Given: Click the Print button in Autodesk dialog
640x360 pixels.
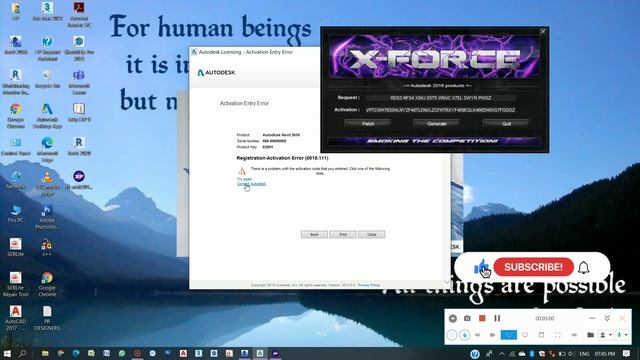Looking at the screenshot, I should point(343,234).
